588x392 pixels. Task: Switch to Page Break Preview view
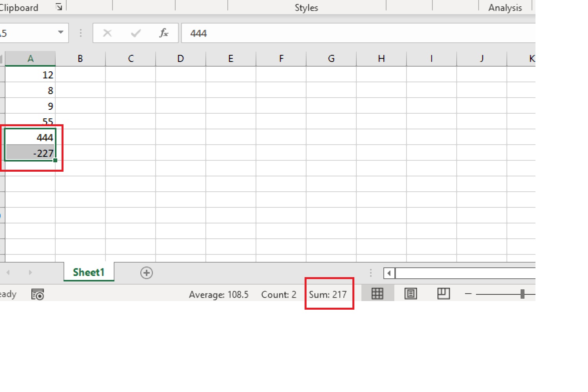(x=443, y=294)
